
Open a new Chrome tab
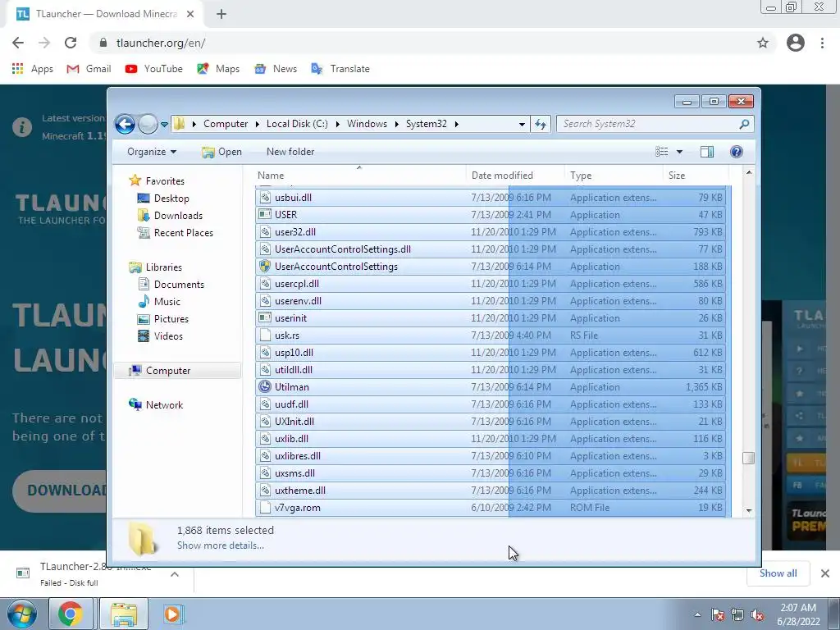pos(221,15)
